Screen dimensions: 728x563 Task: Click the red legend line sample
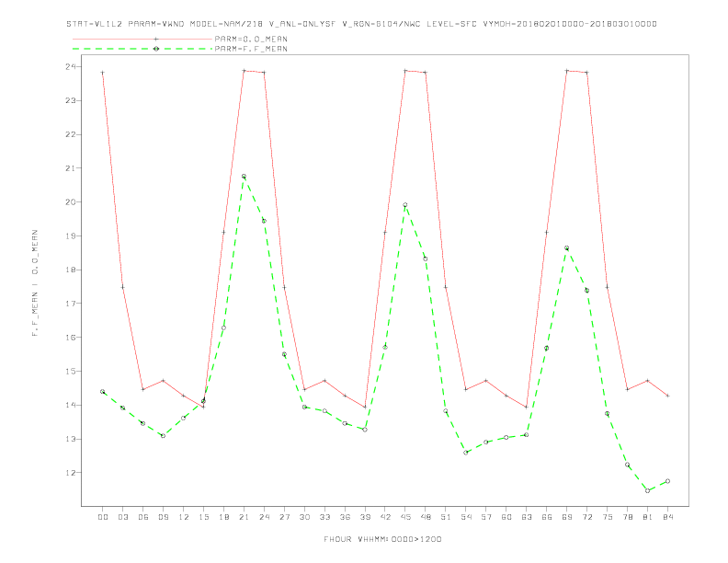(142, 39)
